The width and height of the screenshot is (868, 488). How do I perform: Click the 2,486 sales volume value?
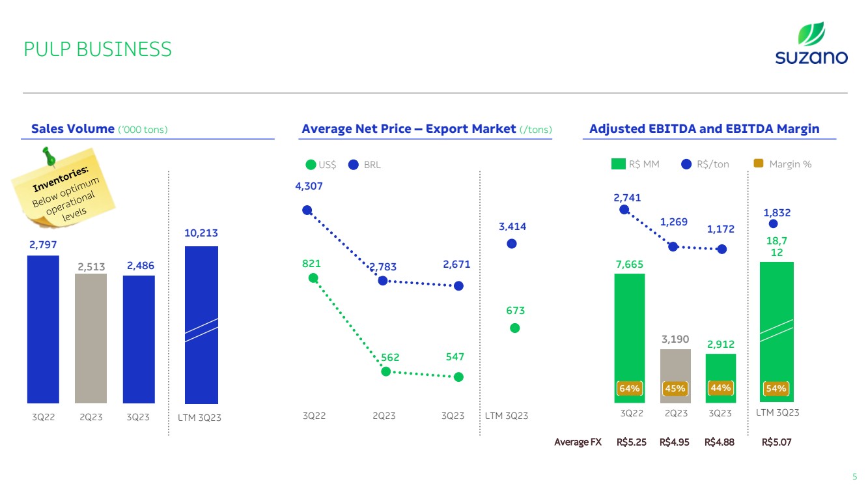click(141, 265)
